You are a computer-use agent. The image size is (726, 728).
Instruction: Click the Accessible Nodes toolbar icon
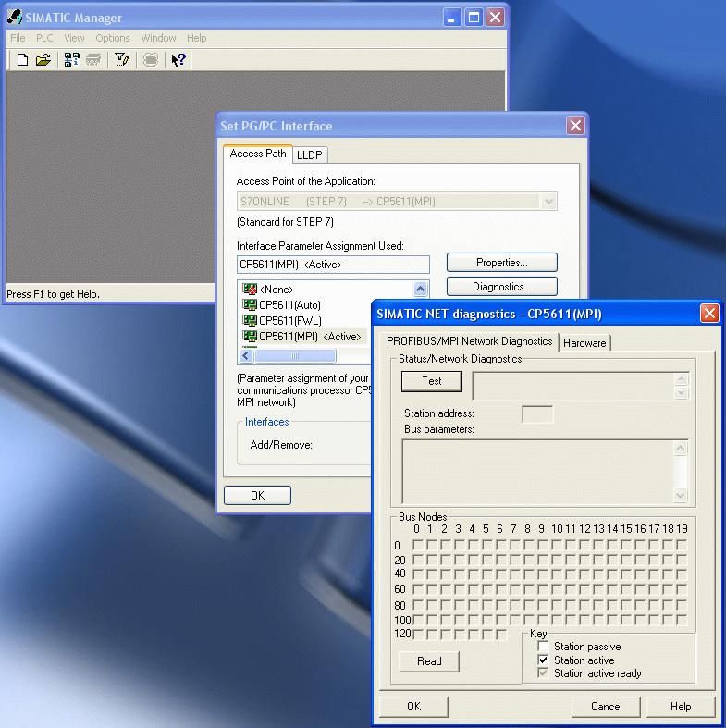tap(71, 60)
